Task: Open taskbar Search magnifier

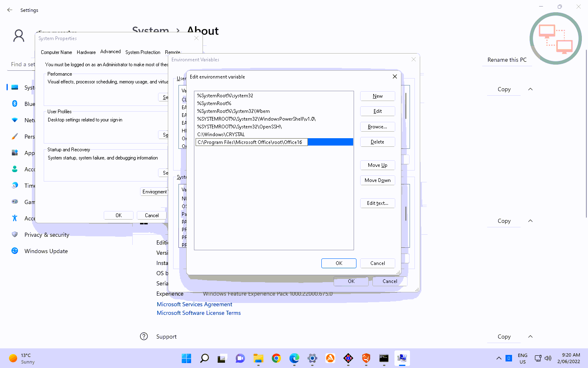Action: point(204,359)
